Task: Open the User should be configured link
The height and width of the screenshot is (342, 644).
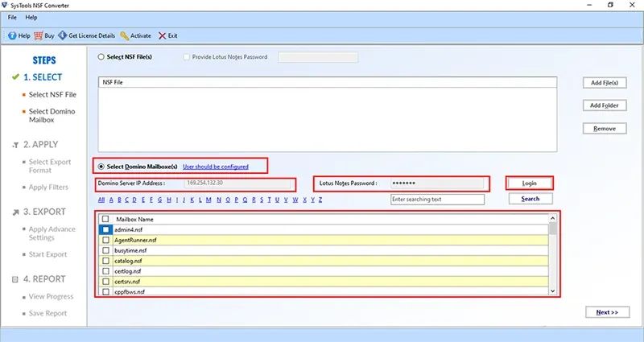Action: [x=216, y=167]
